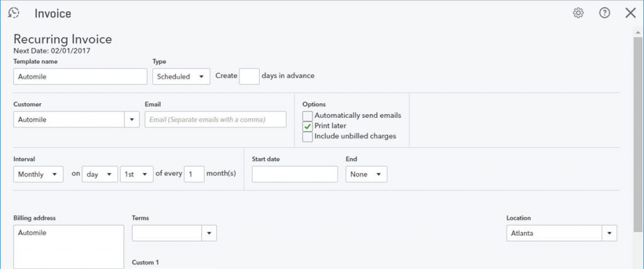Viewport: 644px width, 269px height.
Task: Expand the End None dropdown
Action: (x=366, y=175)
